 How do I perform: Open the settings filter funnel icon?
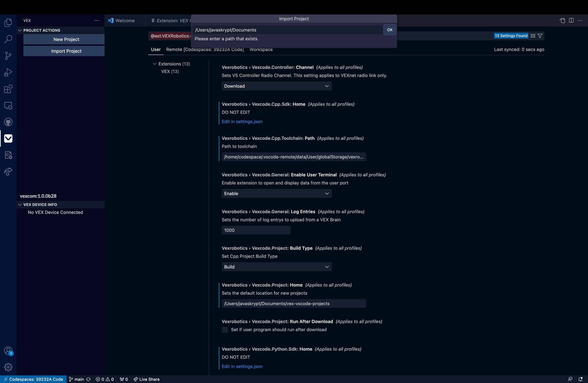540,36
